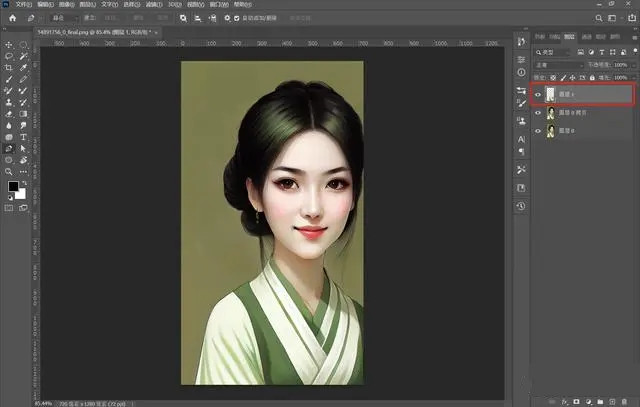640x407 pixels.
Task: Open the fill slider dropdown arrow
Action: coord(634,78)
